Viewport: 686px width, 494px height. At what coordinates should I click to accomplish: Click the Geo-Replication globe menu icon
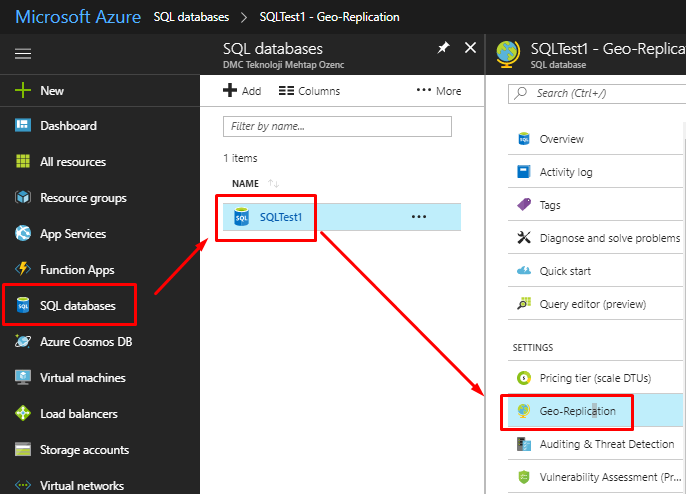click(523, 410)
